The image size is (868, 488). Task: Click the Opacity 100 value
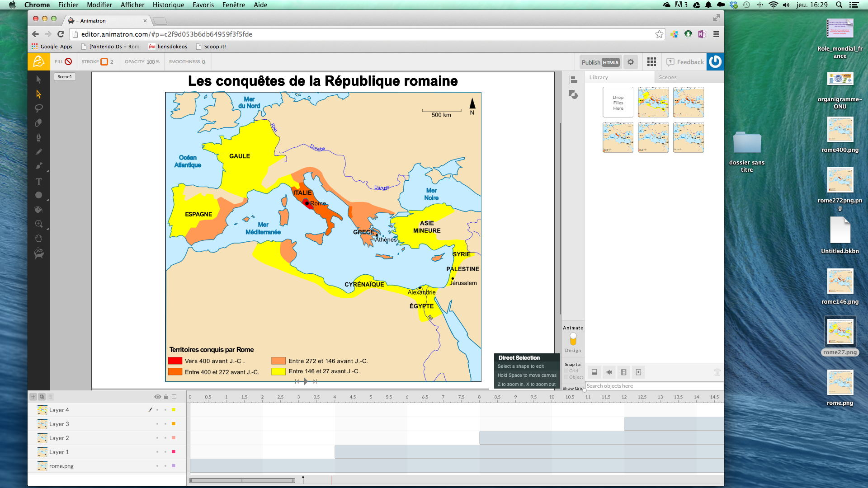151,62
